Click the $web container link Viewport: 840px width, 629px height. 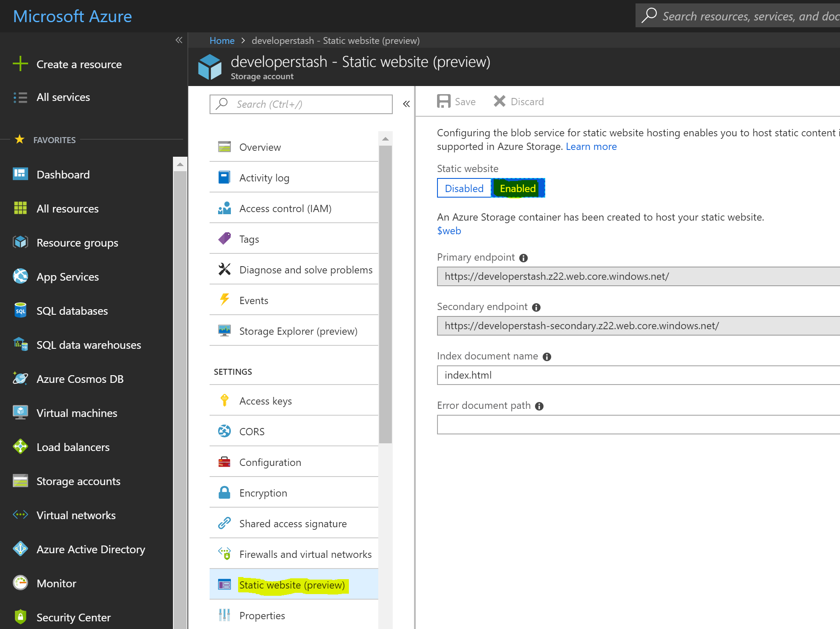click(x=449, y=230)
